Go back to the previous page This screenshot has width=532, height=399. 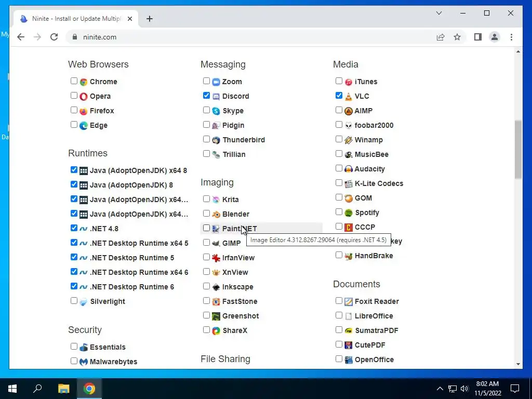click(21, 37)
